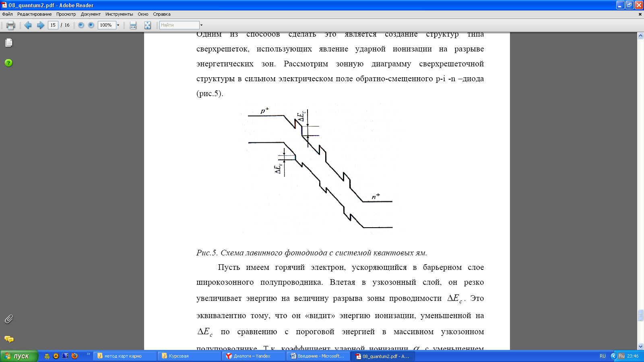Click the third quick launch icon
This screenshot has height=362, width=644.
(65, 356)
